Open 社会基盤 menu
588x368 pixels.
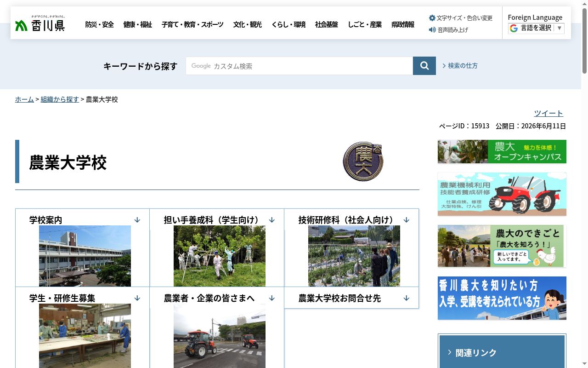click(327, 24)
